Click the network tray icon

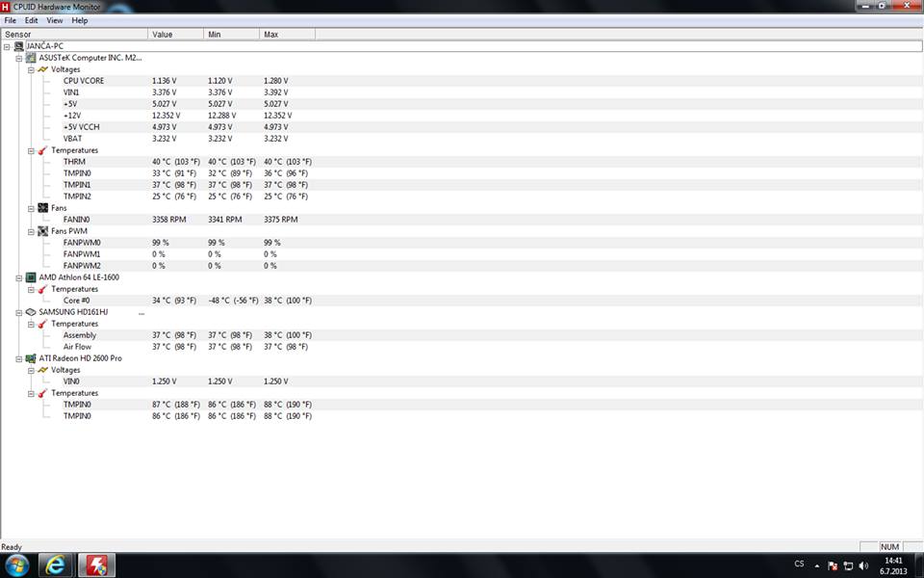848,565
